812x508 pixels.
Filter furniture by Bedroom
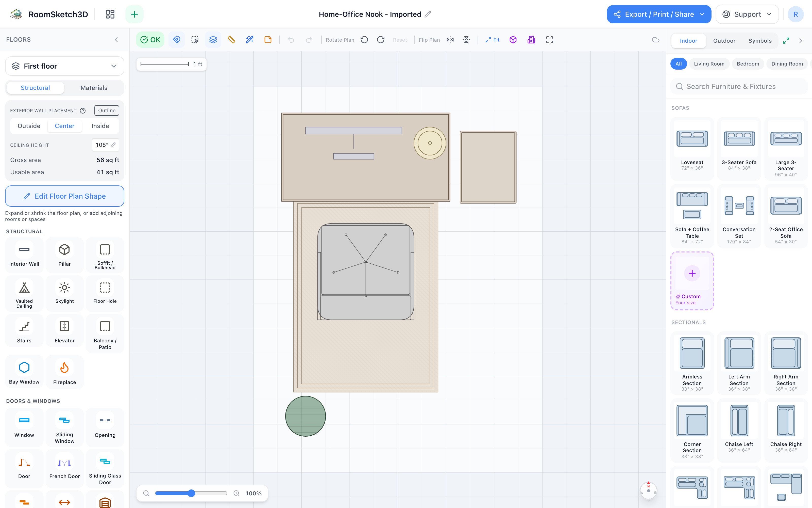(x=748, y=63)
